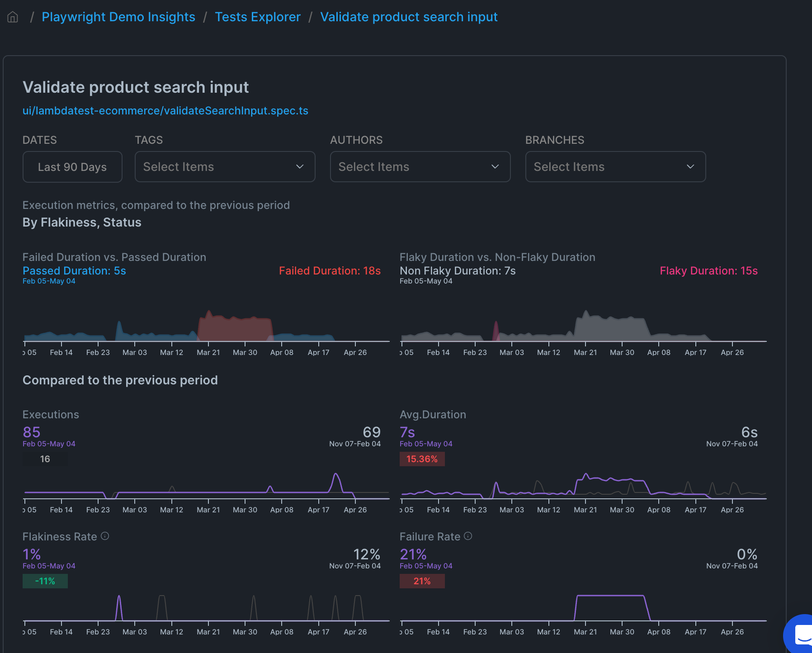Image resolution: width=812 pixels, height=653 pixels.
Task: Expand the Tags Select Items dropdown
Action: (x=225, y=167)
